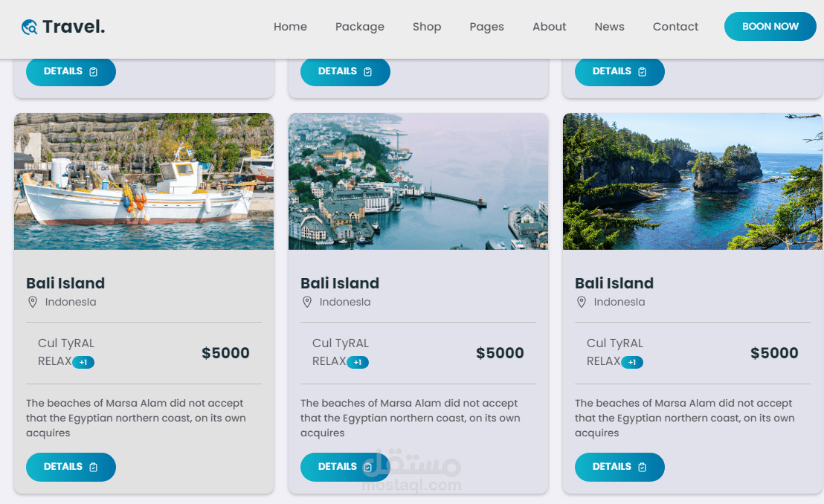This screenshot has width=824, height=504.
Task: Click the $5000 price in harbor town card
Action: 500,353
